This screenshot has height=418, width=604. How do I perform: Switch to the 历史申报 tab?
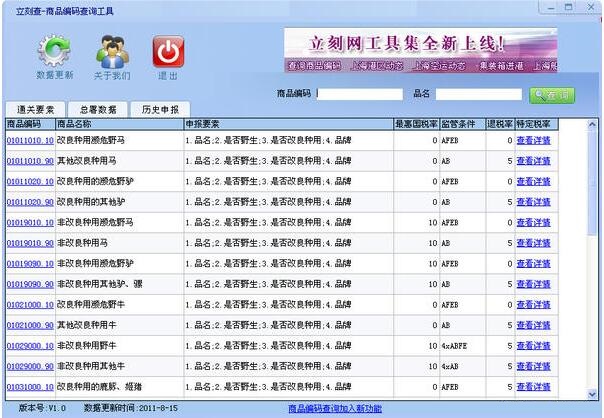click(160, 110)
